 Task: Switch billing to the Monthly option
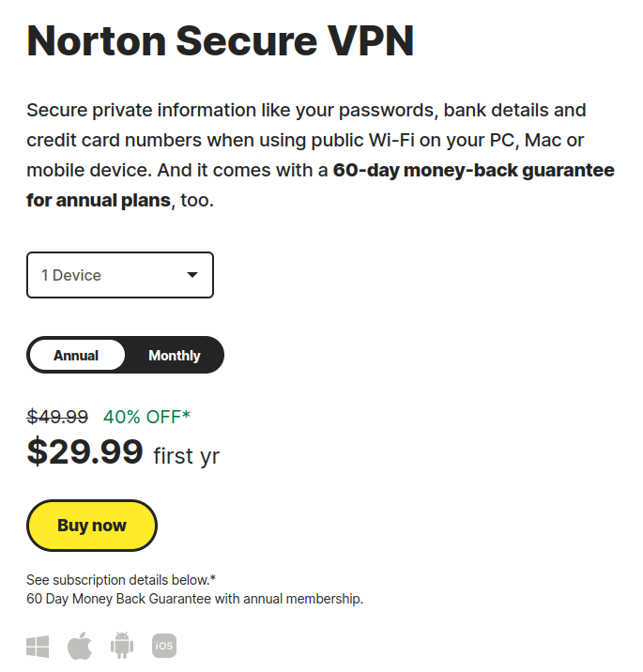click(x=174, y=356)
